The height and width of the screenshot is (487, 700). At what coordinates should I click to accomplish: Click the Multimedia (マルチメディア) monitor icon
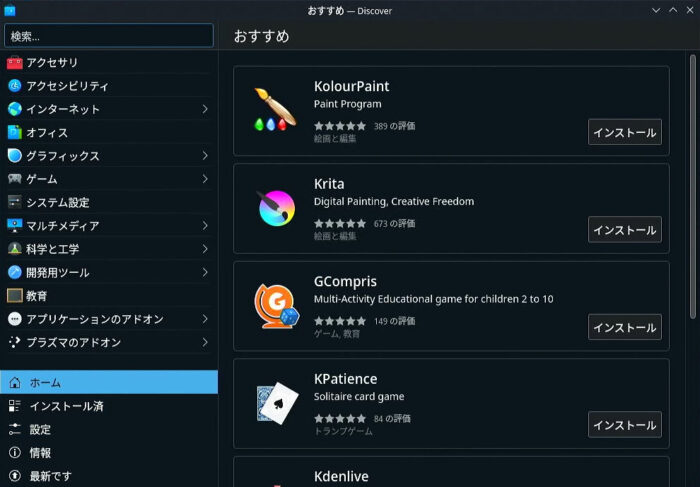(14, 225)
